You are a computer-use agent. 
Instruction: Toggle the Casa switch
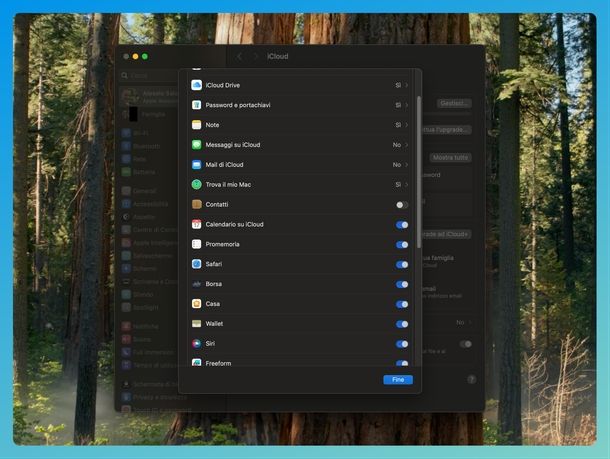(x=402, y=304)
